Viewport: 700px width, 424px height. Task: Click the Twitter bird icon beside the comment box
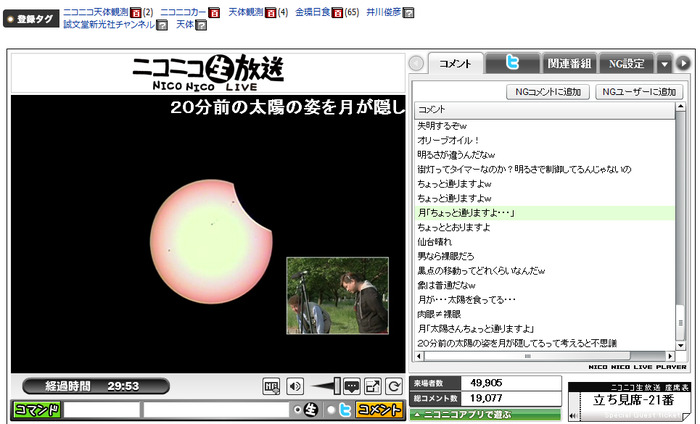345,410
